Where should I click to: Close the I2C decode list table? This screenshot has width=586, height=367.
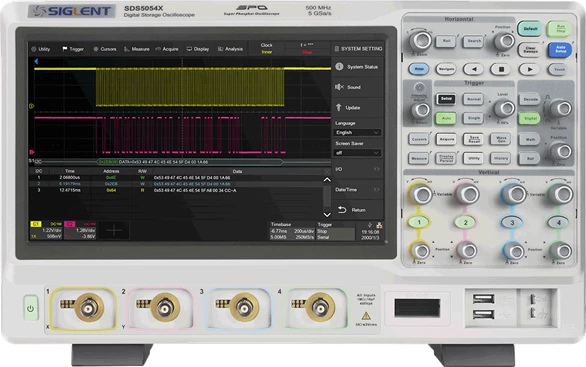[x=327, y=172]
